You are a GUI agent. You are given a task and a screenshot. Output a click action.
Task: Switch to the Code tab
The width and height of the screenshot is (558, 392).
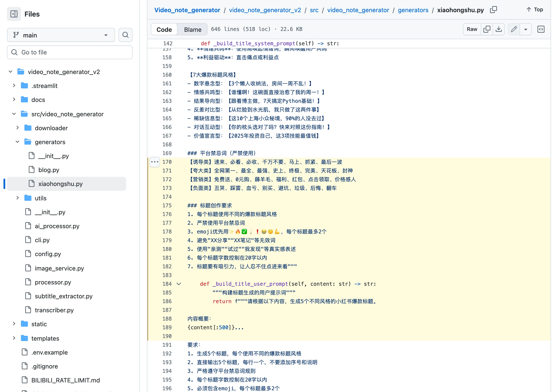[164, 29]
